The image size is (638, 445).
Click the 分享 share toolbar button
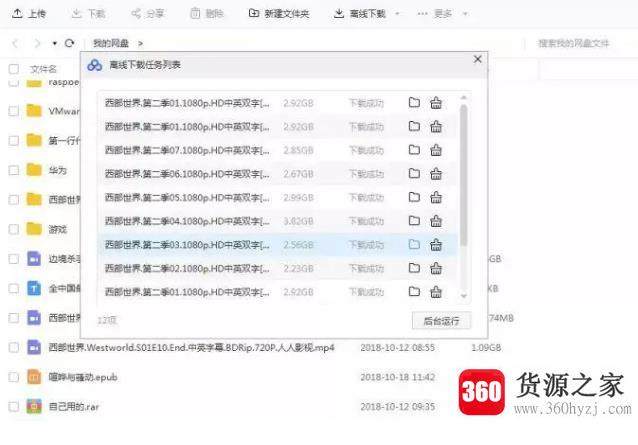[x=147, y=14]
